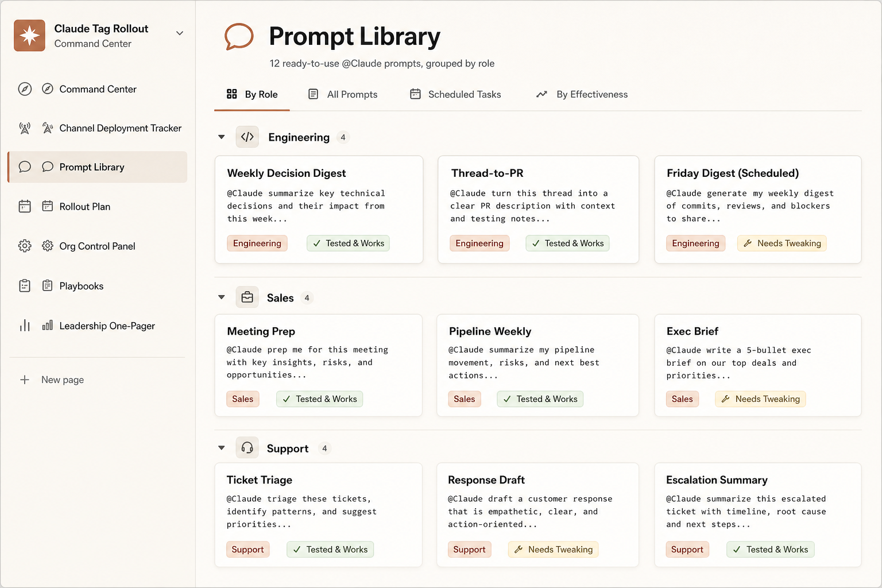This screenshot has width=882, height=588.
Task: Click Tested & Works badge on Weekly Decision Digest
Action: coord(348,243)
